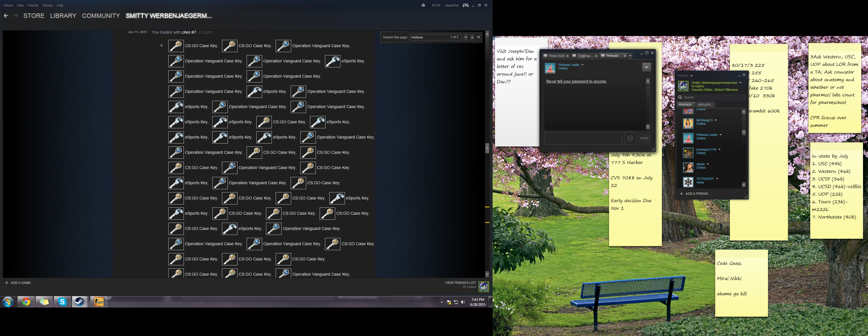Click Chrome icon in Windows taskbar
This screenshot has width=868, height=336.
[26, 302]
